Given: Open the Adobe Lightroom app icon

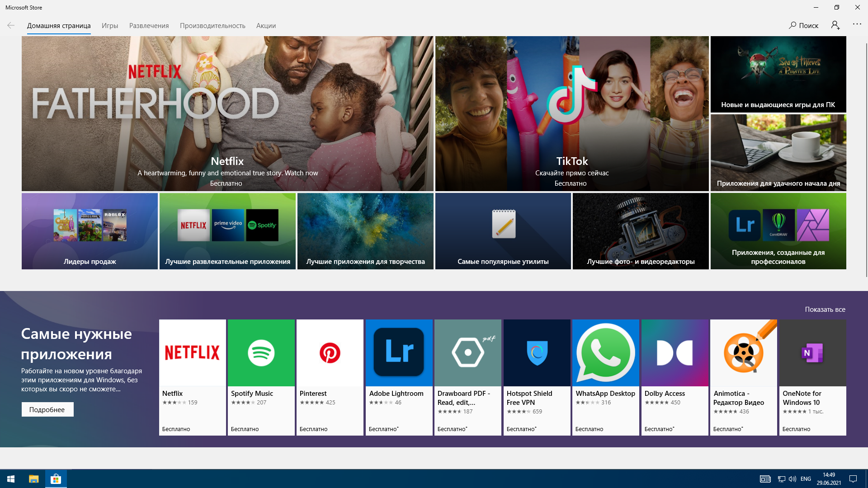Looking at the screenshot, I should [x=399, y=353].
